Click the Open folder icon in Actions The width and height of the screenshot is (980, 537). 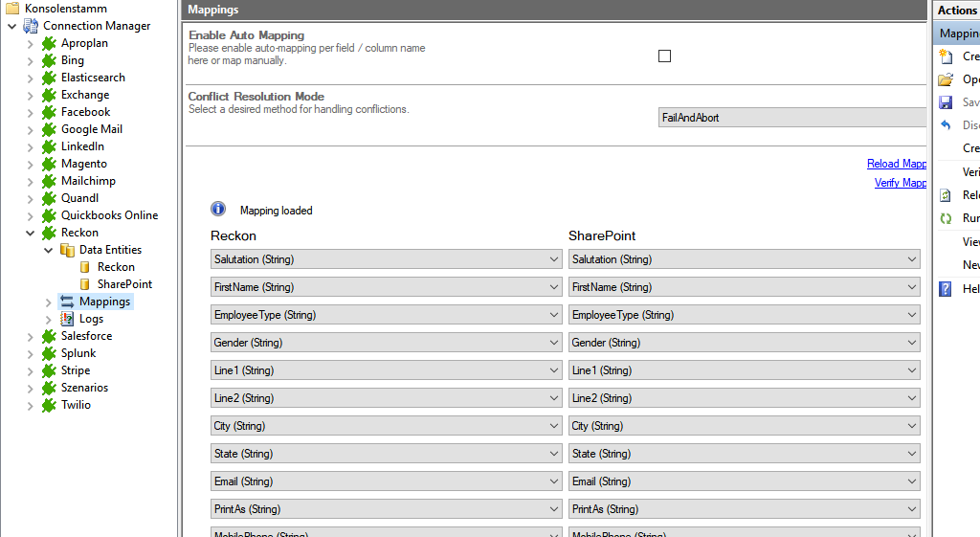(x=946, y=79)
